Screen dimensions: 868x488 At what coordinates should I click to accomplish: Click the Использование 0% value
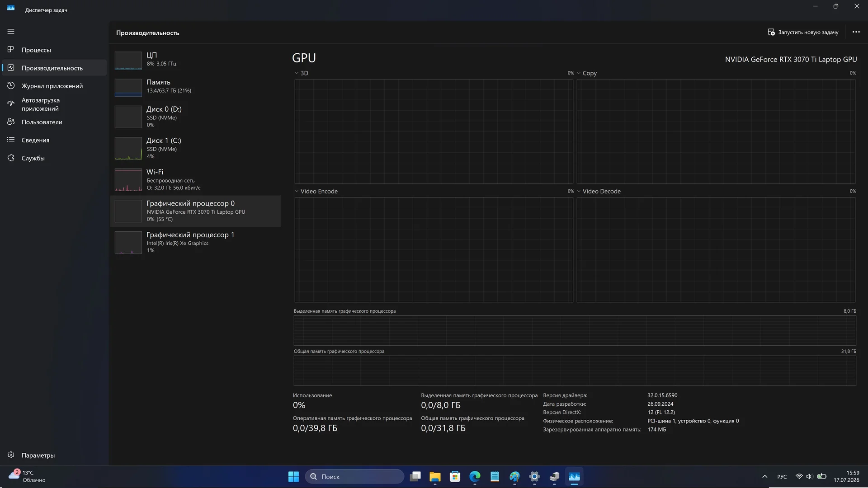point(299,405)
